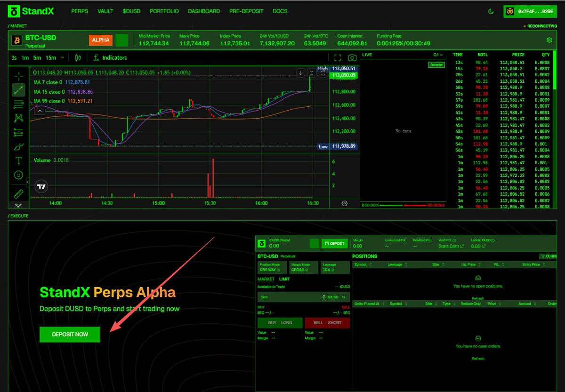Open the $DUSD navigation tab
Screen dimensions: 565x392
[131, 11]
